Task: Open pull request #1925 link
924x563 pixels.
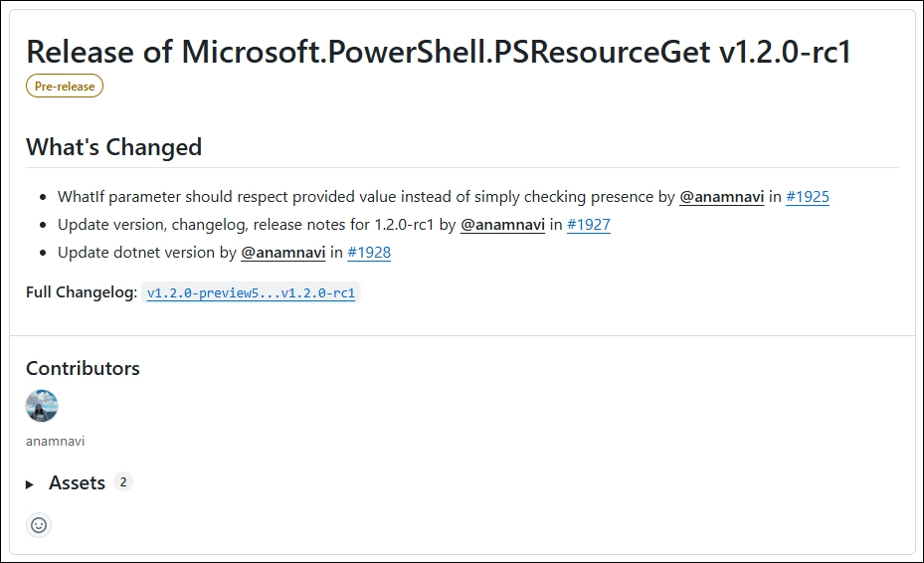Action: pos(807,197)
